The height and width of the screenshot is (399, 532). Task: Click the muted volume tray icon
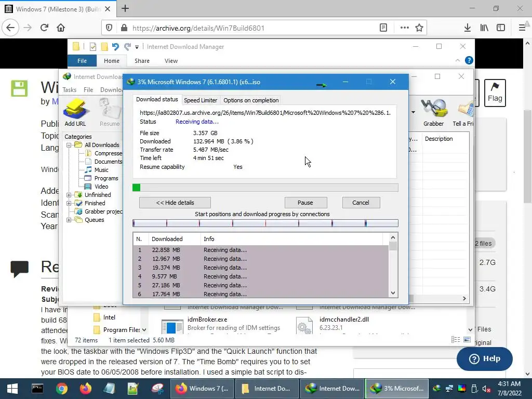(x=486, y=389)
